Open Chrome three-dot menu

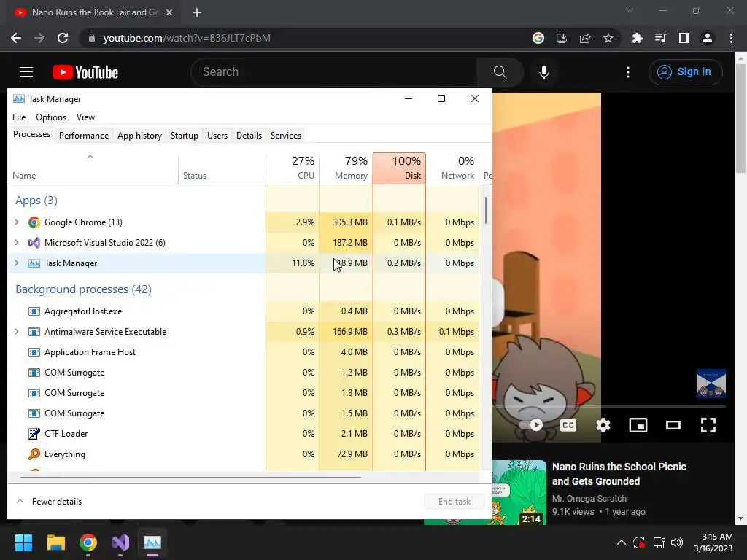[731, 38]
